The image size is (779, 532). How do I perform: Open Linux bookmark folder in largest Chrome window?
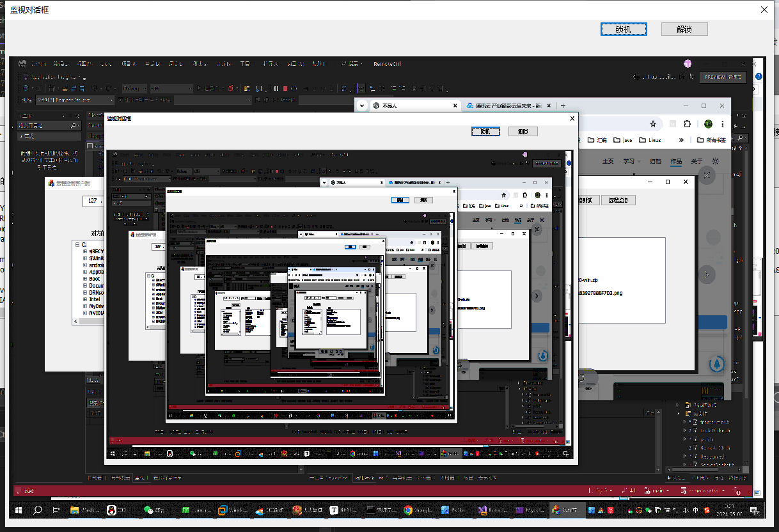pyautogui.click(x=650, y=140)
